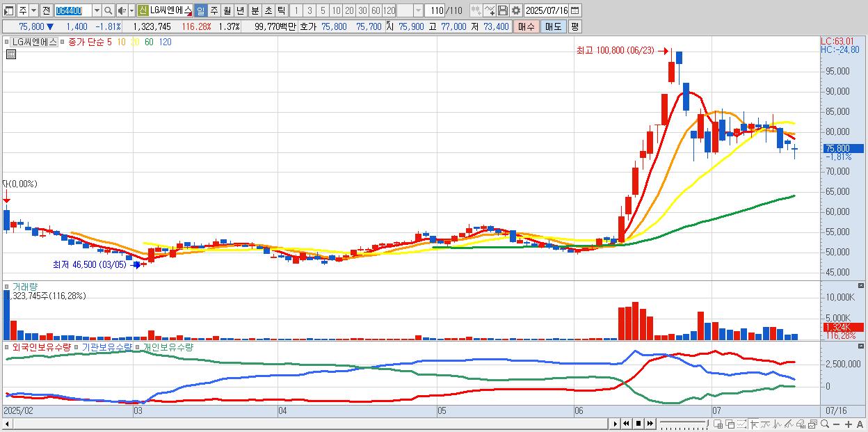Screen dimensions: 868x432
Task: Select interval 30
Action: pos(362,10)
